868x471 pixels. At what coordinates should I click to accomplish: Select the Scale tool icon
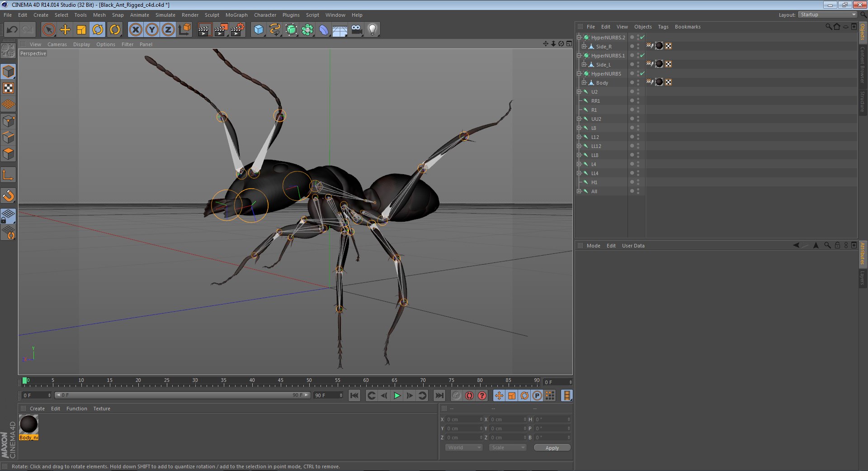(x=81, y=30)
